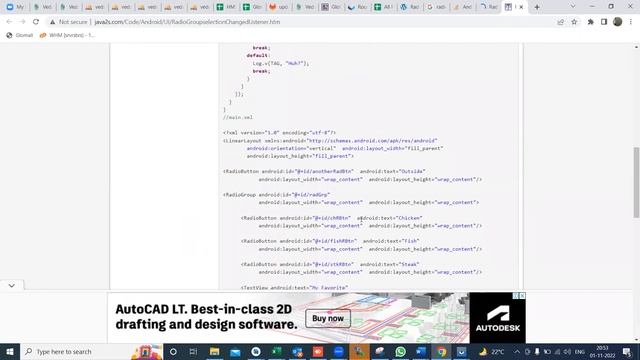Screen dimensions: 640x360
Task: Reload the java2s page
Action: (36, 22)
